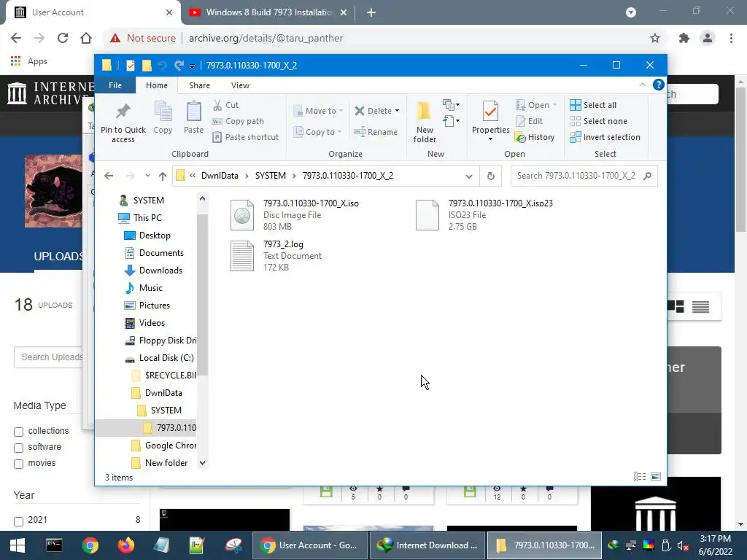The image size is (747, 560).
Task: Select the 7973.0.110330-1700_X.iso23 file
Action: (484, 215)
